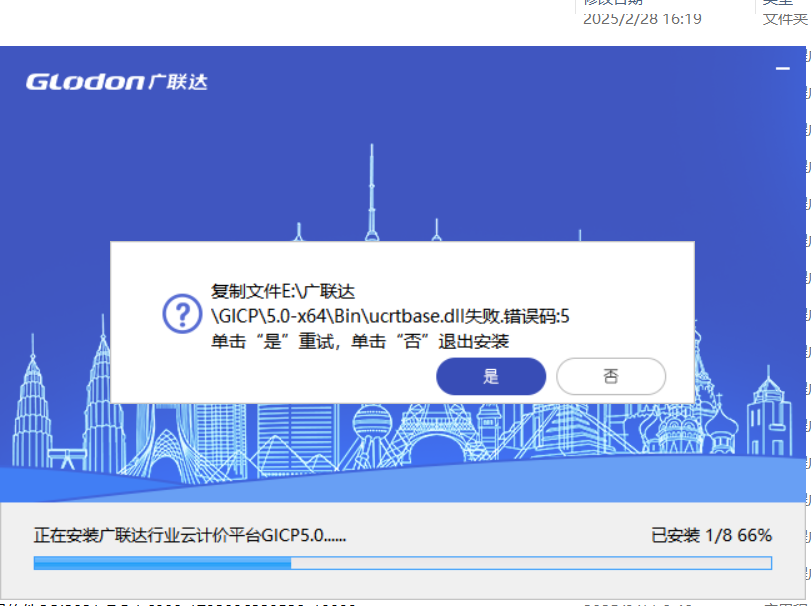Click the question mark icon in dialog

182,314
